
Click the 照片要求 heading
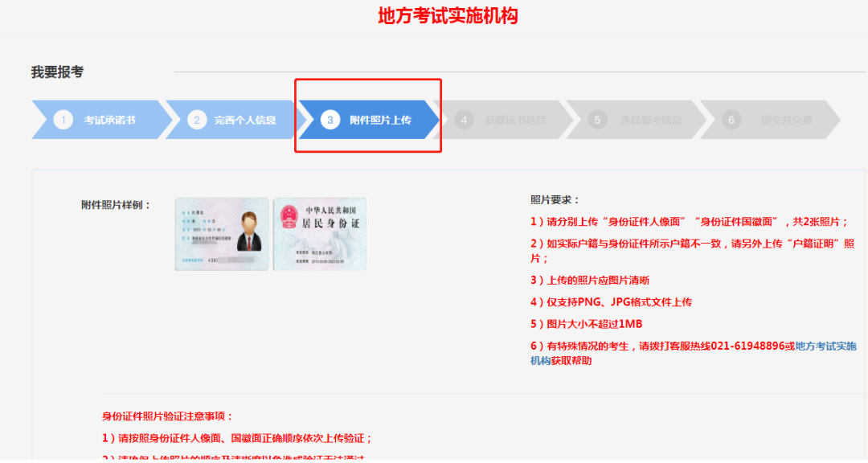tap(555, 199)
